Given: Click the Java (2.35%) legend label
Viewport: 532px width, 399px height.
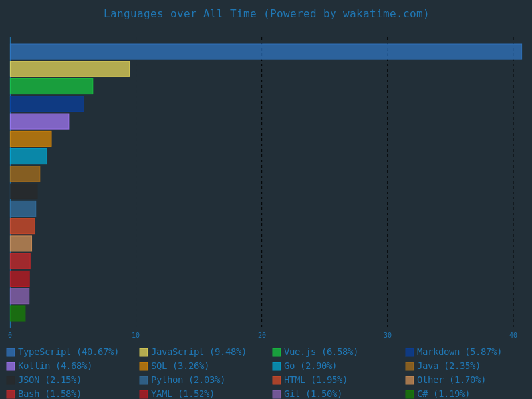Looking at the screenshot, I should point(448,366).
